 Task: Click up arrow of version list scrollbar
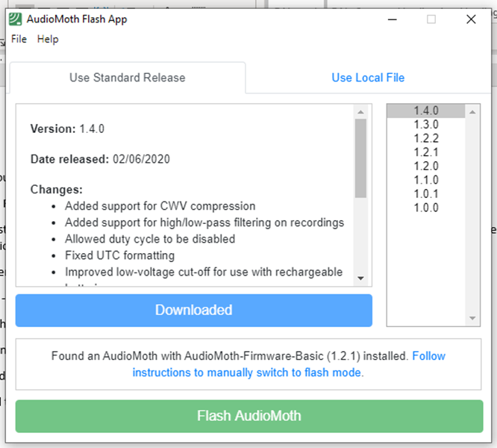(x=472, y=112)
